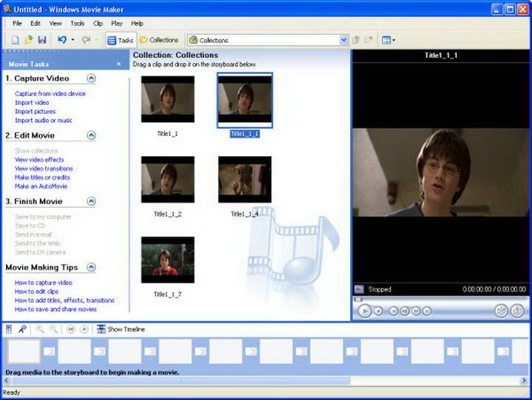The image size is (532, 400).
Task: Click the Import video link
Action: (32, 103)
